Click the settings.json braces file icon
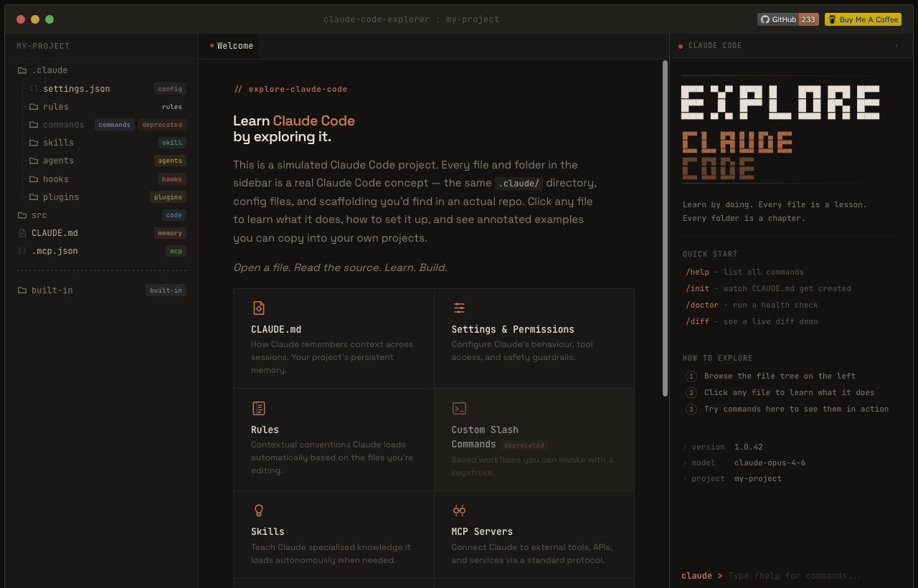The width and height of the screenshot is (918, 588). pyautogui.click(x=33, y=88)
